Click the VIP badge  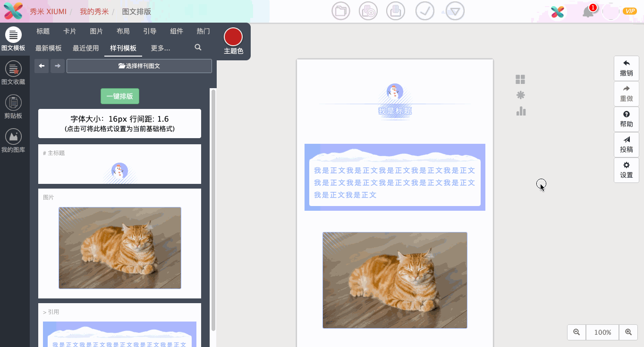[x=630, y=11]
